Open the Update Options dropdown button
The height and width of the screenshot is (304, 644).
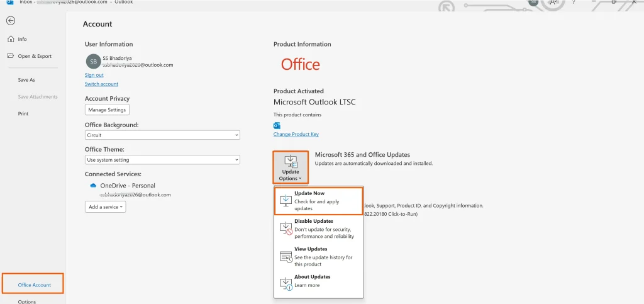click(290, 167)
